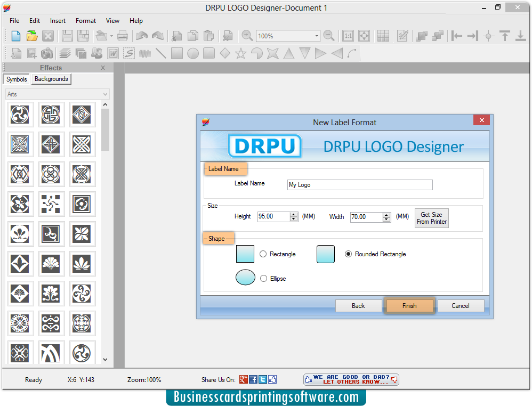The width and height of the screenshot is (532, 406).
Task: Open the Help menu
Action: point(136,21)
